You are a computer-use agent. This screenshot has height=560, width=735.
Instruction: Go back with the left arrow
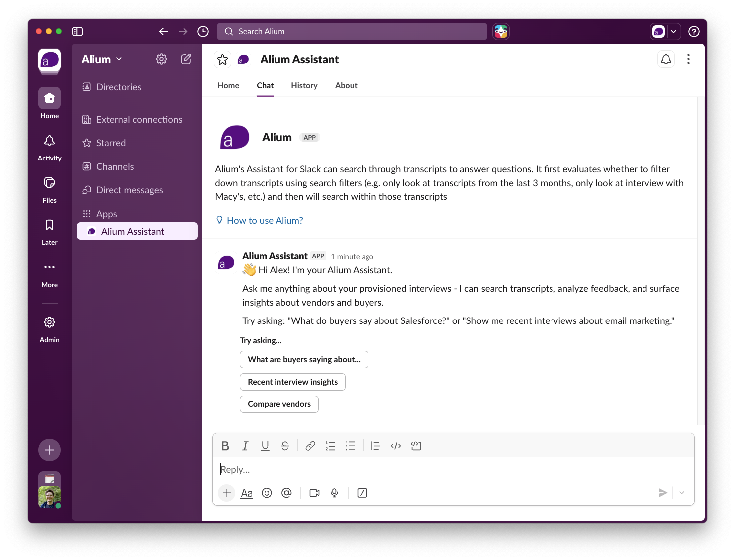pos(163,31)
